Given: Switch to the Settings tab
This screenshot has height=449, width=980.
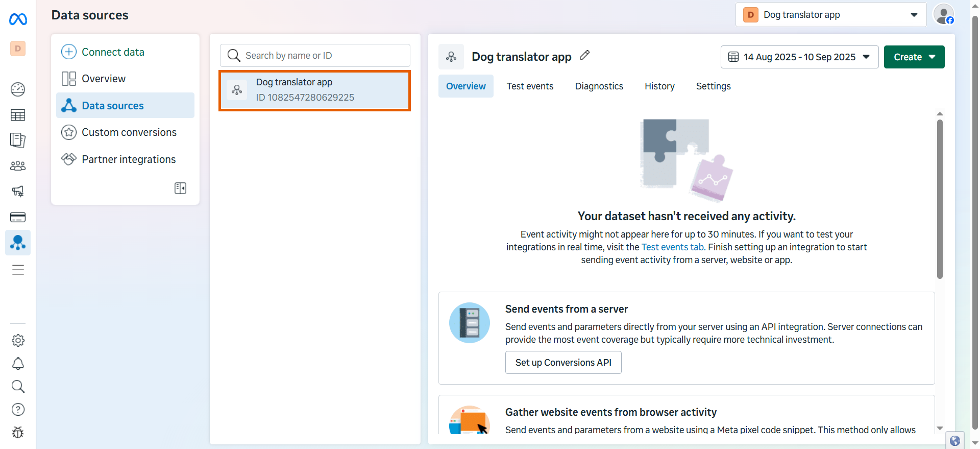Looking at the screenshot, I should tap(713, 86).
